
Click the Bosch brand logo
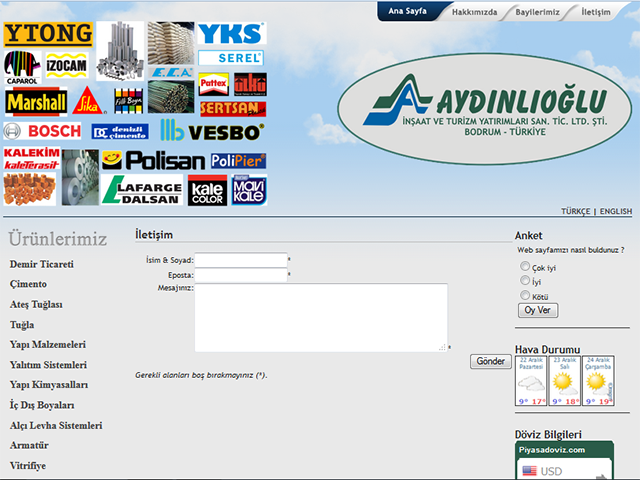[42, 131]
